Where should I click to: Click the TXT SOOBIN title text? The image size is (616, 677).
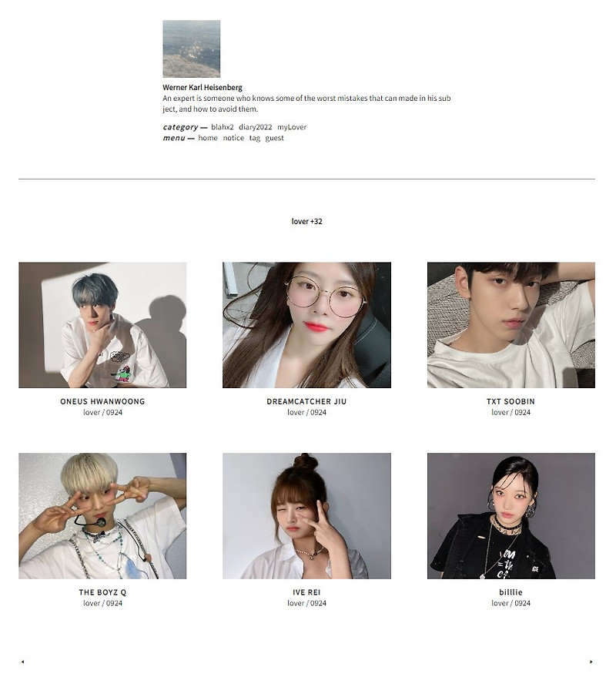click(x=511, y=401)
